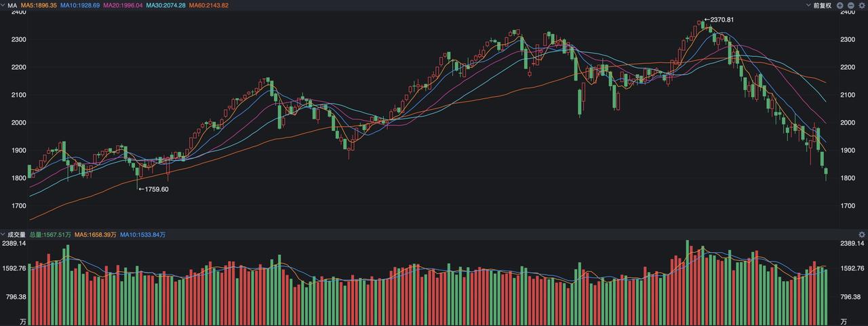This screenshot has height=326, width=868.
Task: Zoom out the chart with minus icon
Action: (x=851, y=5)
